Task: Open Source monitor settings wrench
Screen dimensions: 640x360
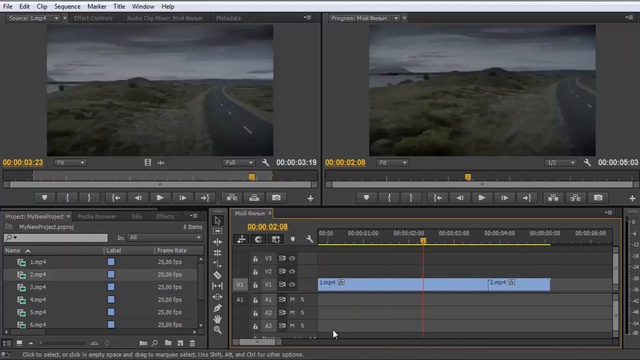Action: [x=265, y=163]
